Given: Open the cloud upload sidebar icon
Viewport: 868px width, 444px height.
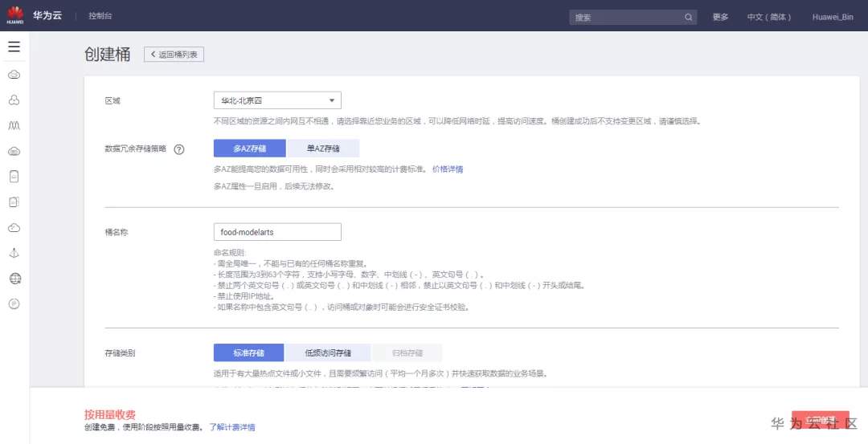Looking at the screenshot, I should click(14, 228).
